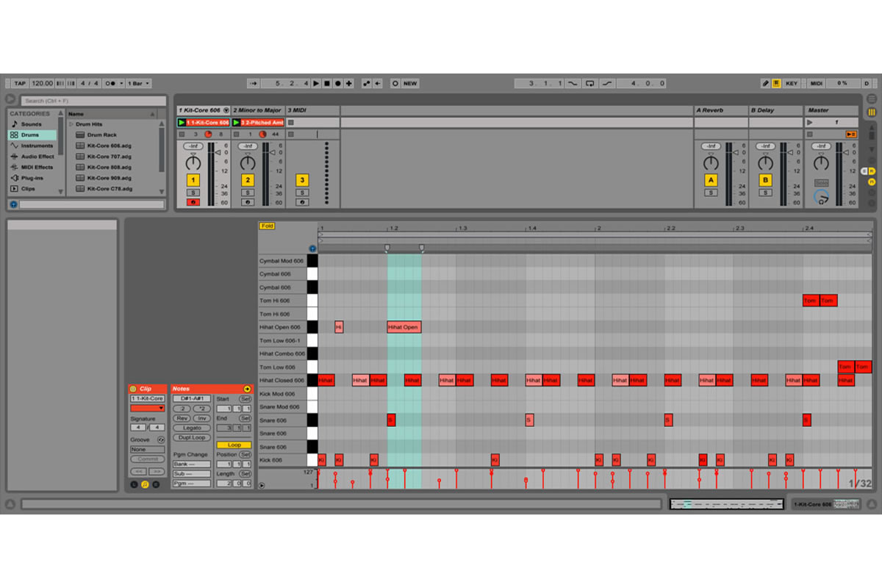
Task: Open the Groove dropdown showing None
Action: (x=147, y=449)
